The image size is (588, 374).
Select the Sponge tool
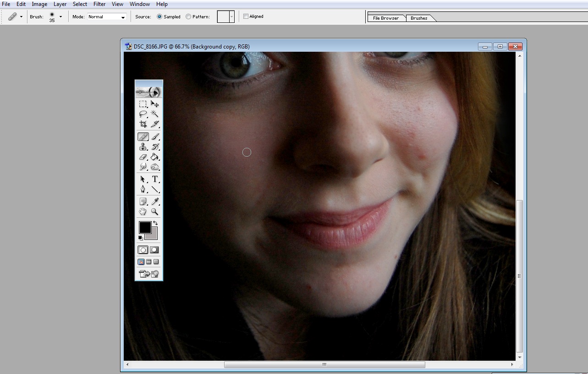click(155, 167)
